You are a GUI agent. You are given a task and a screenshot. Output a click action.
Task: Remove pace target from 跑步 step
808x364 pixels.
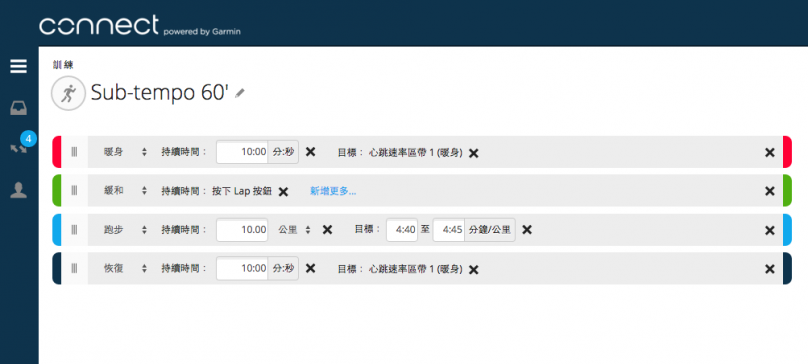pyautogui.click(x=527, y=229)
